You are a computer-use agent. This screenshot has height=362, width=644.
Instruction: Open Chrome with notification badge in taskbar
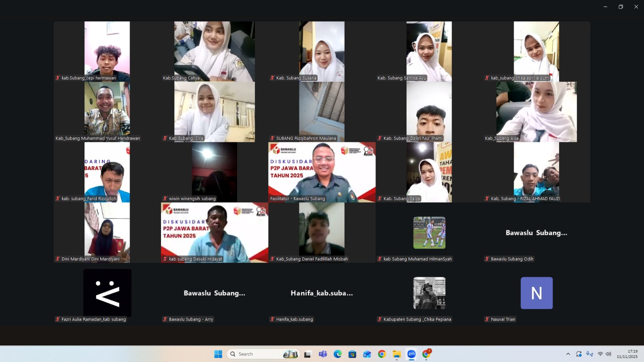(426, 354)
